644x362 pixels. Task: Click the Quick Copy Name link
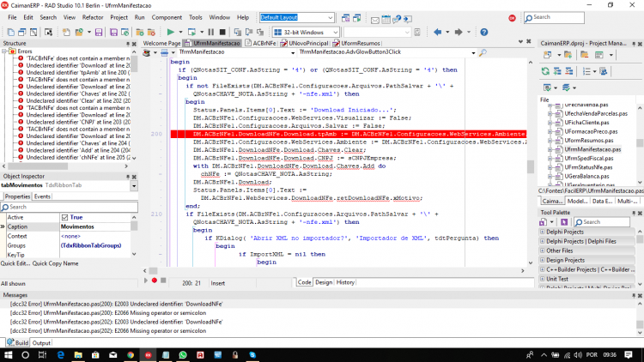pyautogui.click(x=55, y=263)
